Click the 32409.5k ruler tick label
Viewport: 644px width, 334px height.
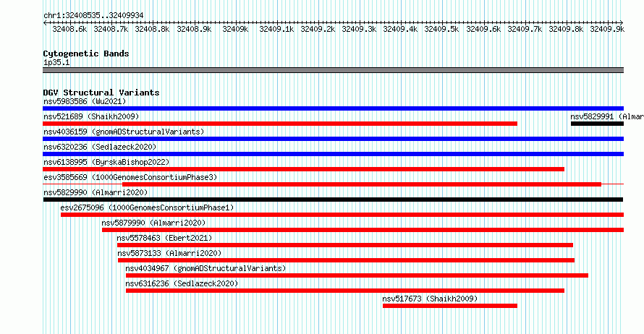click(x=441, y=29)
